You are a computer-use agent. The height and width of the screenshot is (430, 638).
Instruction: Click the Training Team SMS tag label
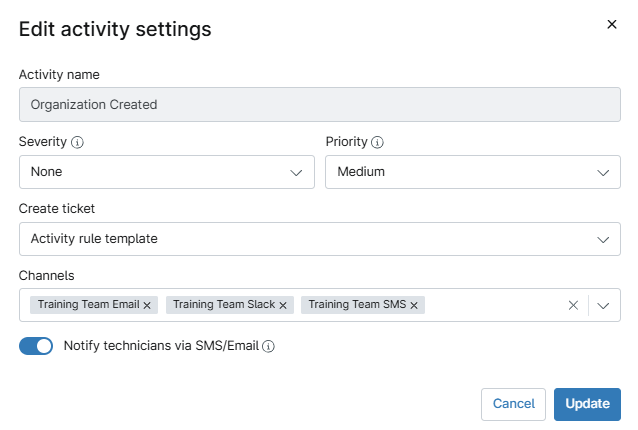(x=357, y=305)
